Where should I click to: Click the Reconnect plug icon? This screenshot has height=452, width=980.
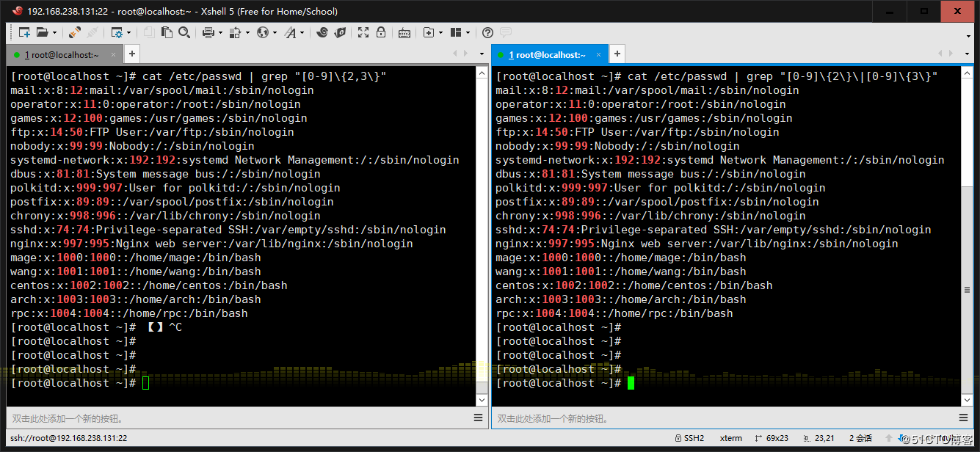(75, 32)
